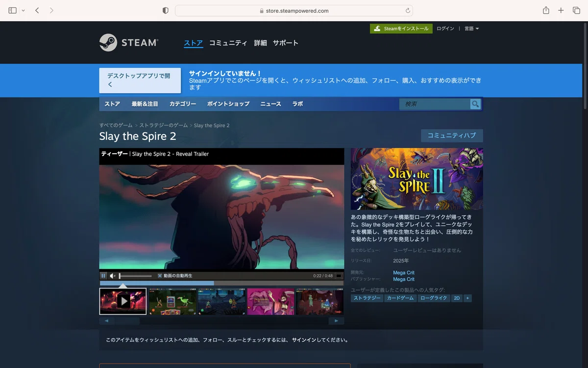Reload the page in the address bar
588x368 pixels.
(x=408, y=10)
